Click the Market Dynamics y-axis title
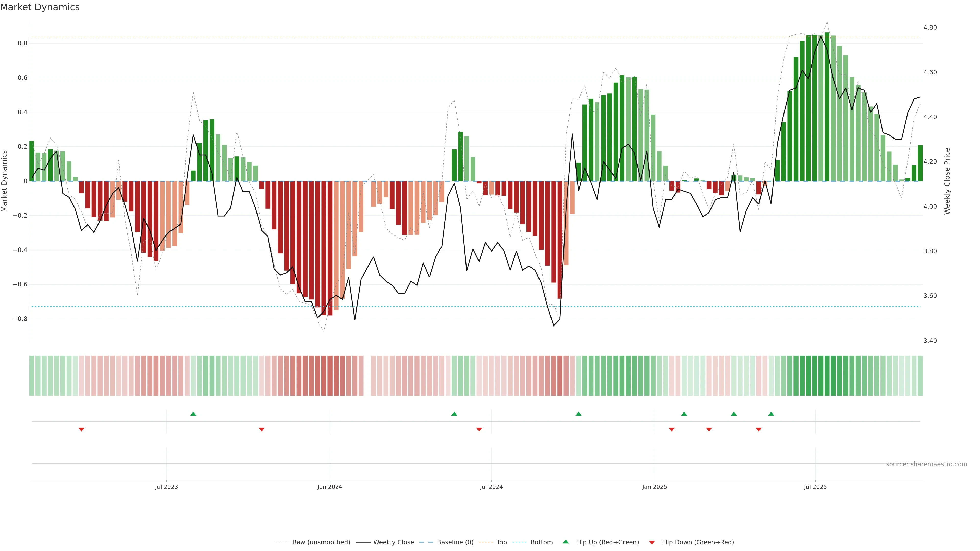Image resolution: width=980 pixels, height=551 pixels. pyautogui.click(x=5, y=181)
